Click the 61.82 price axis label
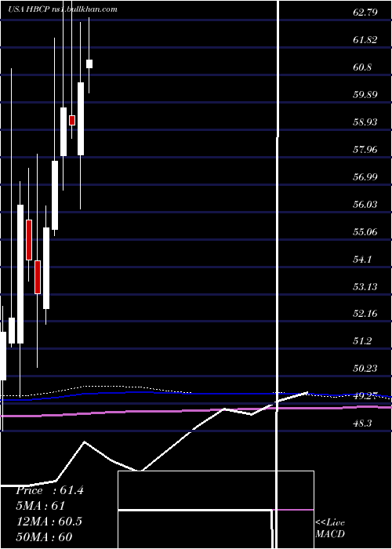The image size is (392, 549). tap(365, 40)
